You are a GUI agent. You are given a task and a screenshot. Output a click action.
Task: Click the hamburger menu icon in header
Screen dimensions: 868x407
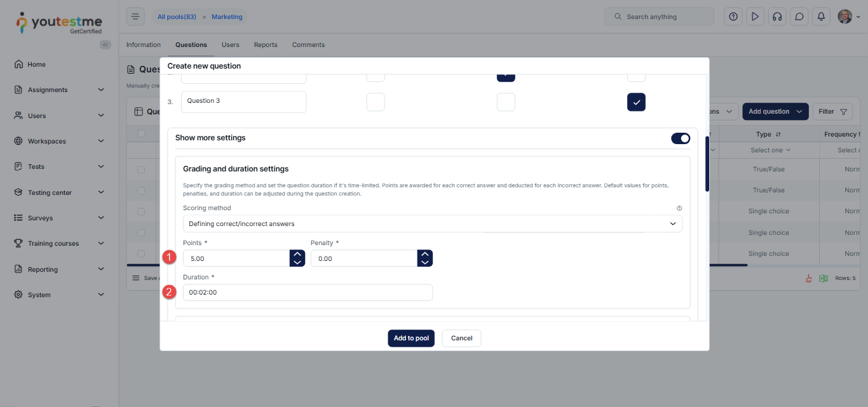[x=135, y=17]
